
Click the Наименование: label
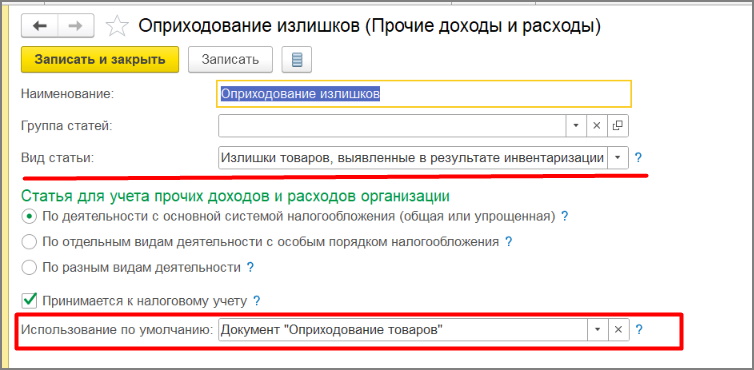68,94
